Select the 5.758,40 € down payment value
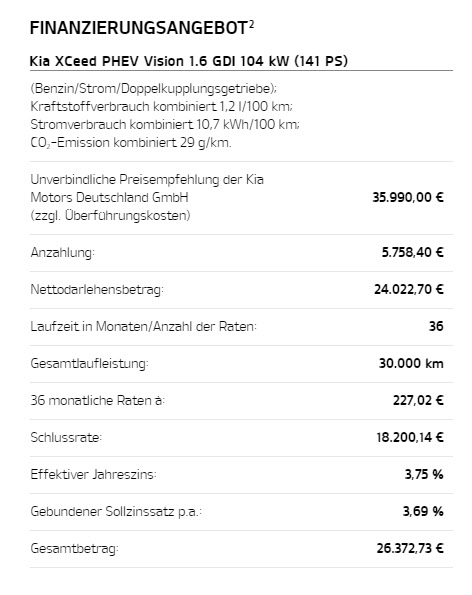Viewport: 472px width, 595px height. pyautogui.click(x=412, y=252)
